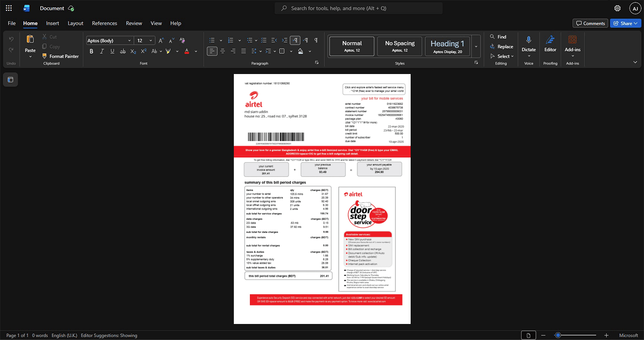Click the Format Painter button

click(60, 56)
